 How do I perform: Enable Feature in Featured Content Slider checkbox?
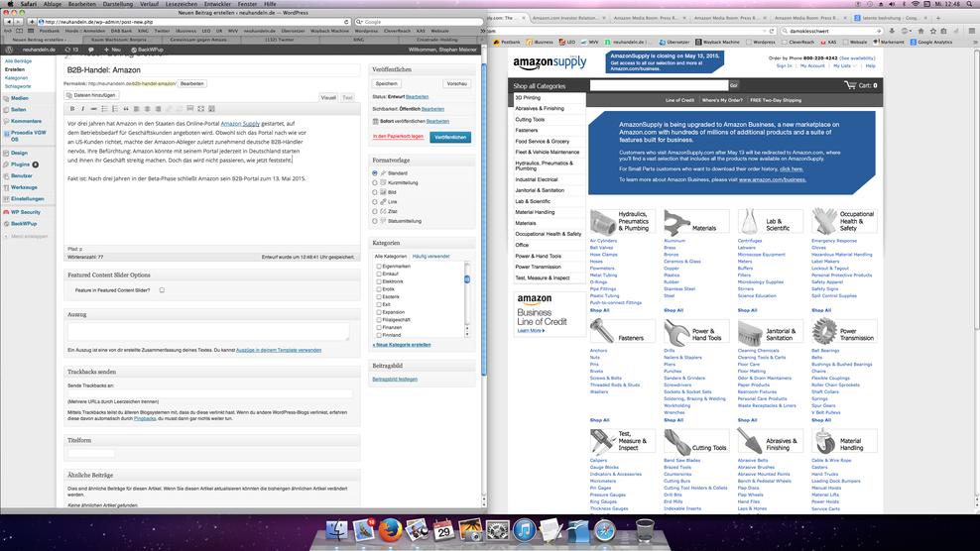[x=162, y=289]
